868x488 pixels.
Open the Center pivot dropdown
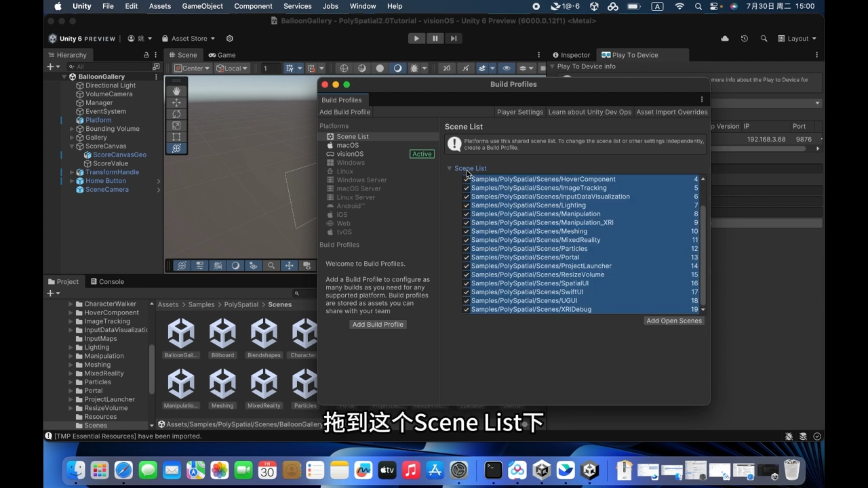(x=192, y=68)
